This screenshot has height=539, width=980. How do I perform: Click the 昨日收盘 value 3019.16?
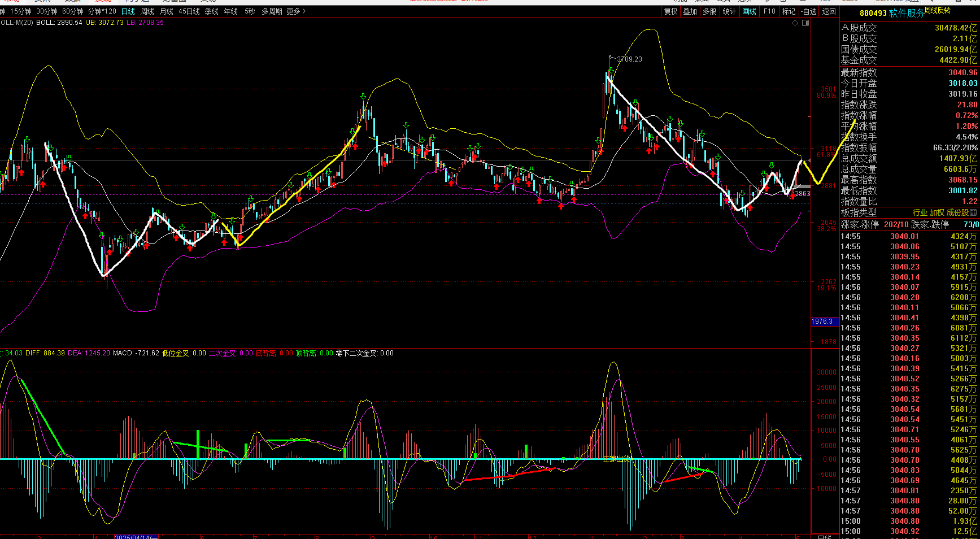pos(962,94)
